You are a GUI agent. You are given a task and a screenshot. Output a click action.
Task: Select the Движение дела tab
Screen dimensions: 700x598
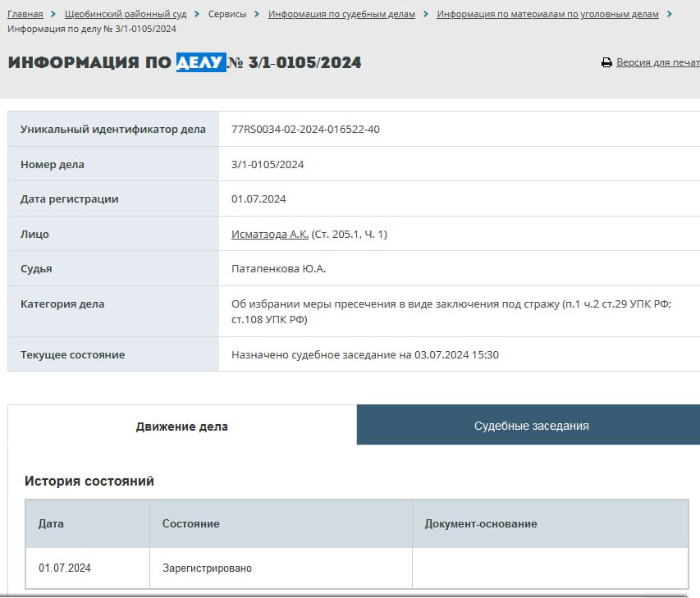(x=182, y=427)
